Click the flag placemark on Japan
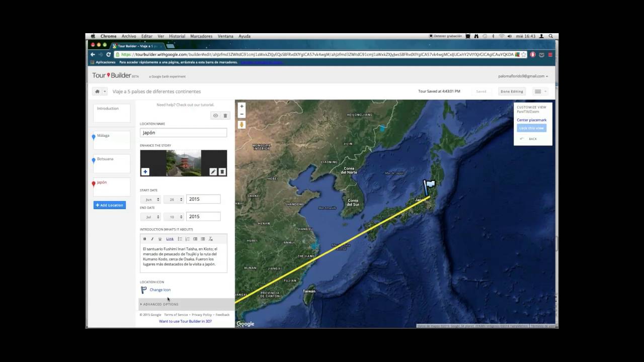 coord(429,188)
